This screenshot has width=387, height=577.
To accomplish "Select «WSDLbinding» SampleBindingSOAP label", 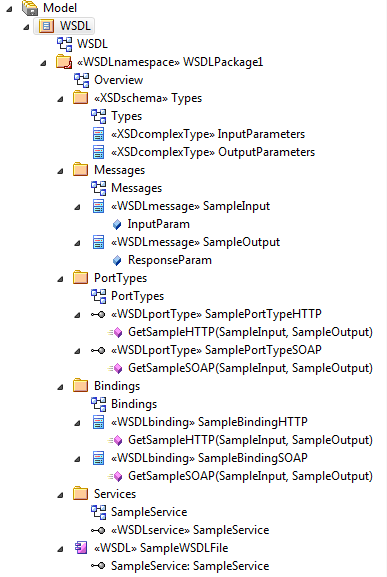I will coord(209,458).
